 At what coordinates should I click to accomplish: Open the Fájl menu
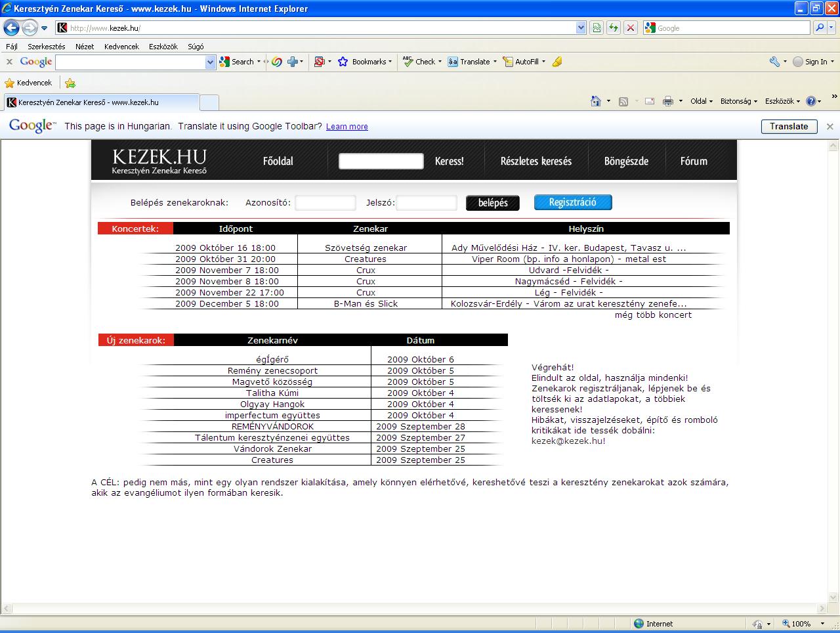[x=12, y=47]
